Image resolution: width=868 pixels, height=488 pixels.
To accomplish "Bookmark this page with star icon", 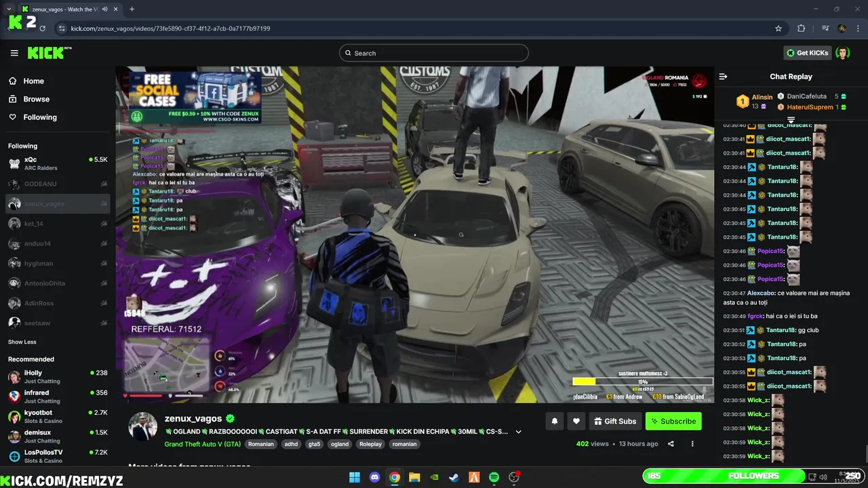I will (x=778, y=28).
